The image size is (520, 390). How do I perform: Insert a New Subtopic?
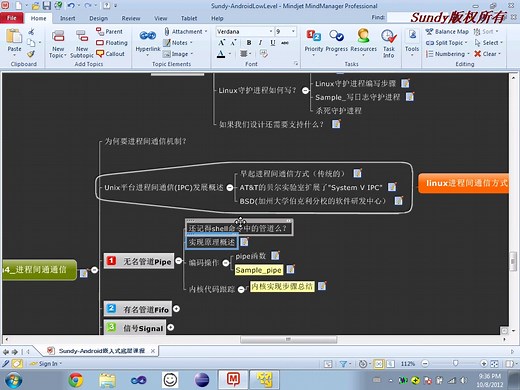click(x=82, y=44)
